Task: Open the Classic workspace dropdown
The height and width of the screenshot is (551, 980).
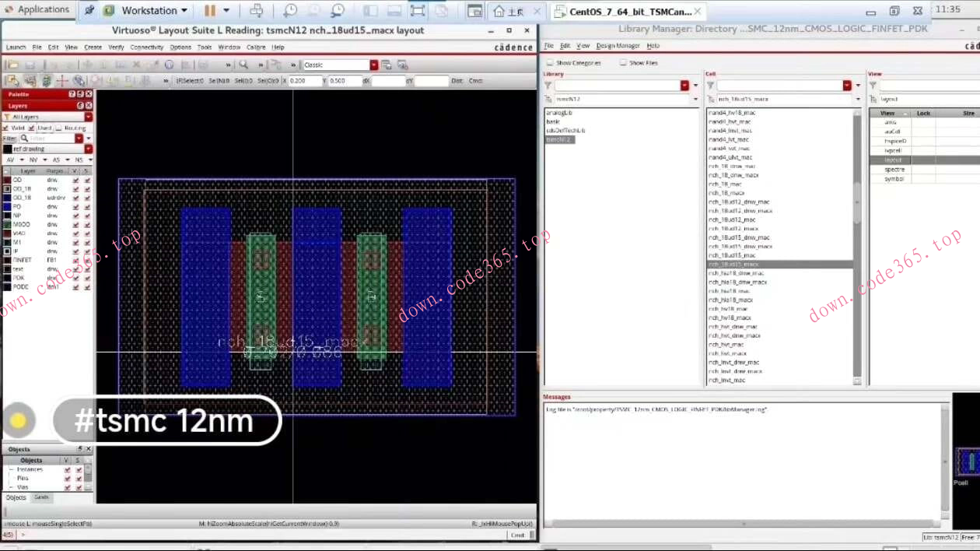Action: tap(373, 65)
